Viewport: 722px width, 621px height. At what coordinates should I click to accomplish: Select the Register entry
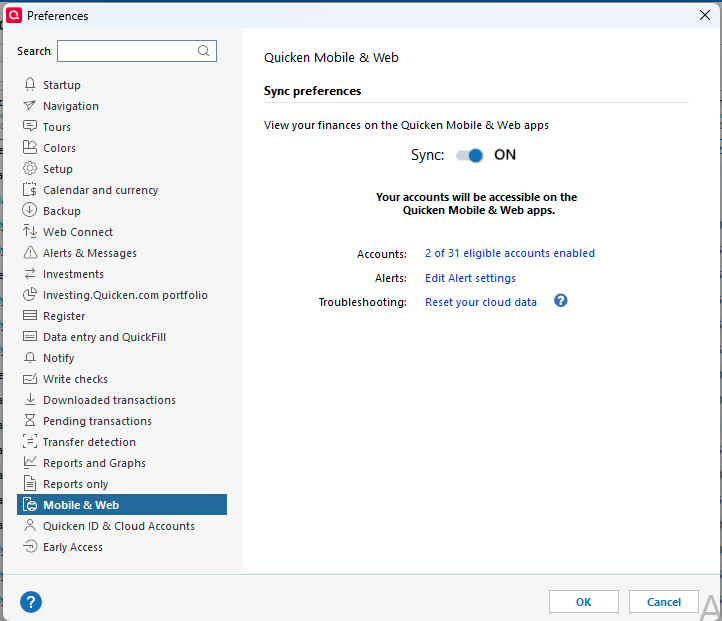[x=64, y=316]
